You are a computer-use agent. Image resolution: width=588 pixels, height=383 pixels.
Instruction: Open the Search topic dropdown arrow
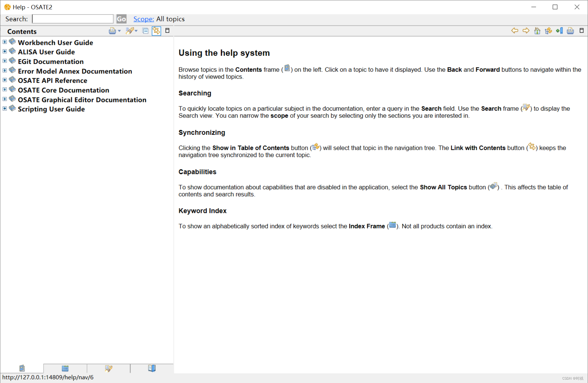[x=136, y=31]
